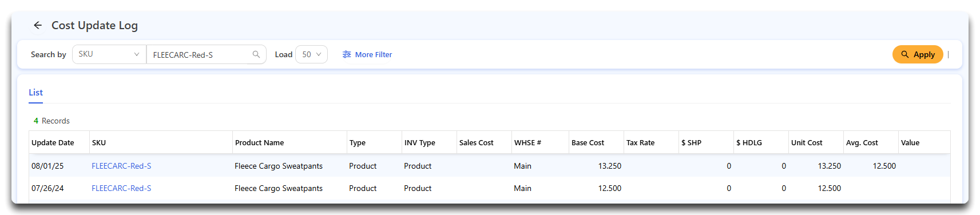This screenshot has height=215, width=980.
Task: Click the Product Name column header
Action: point(259,142)
